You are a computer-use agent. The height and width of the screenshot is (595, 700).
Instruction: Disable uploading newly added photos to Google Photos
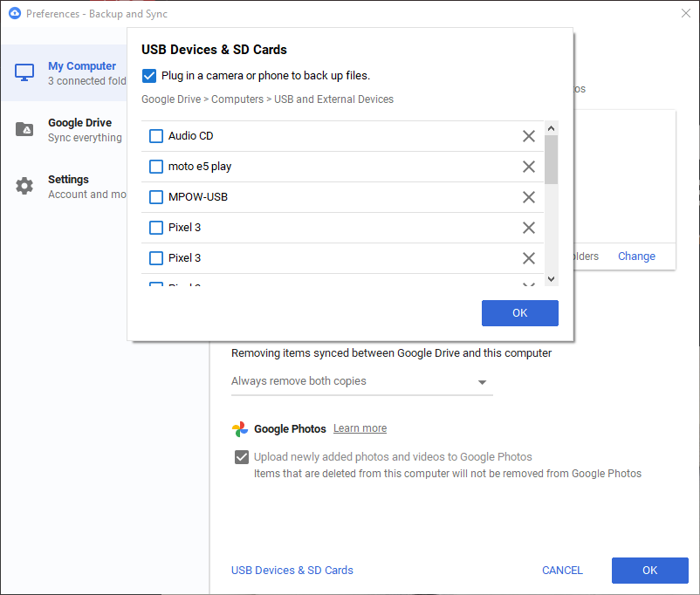point(241,456)
